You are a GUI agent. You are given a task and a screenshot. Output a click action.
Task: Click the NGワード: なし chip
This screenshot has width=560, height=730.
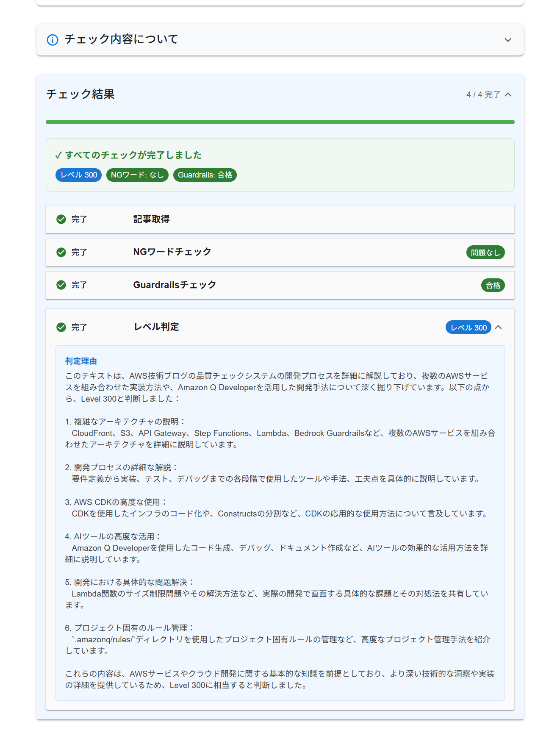137,175
